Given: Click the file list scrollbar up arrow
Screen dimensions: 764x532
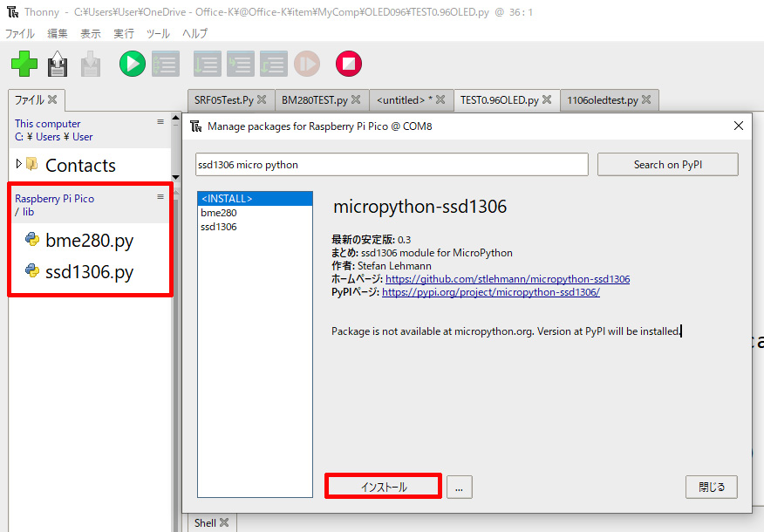Looking at the screenshot, I should (176, 118).
